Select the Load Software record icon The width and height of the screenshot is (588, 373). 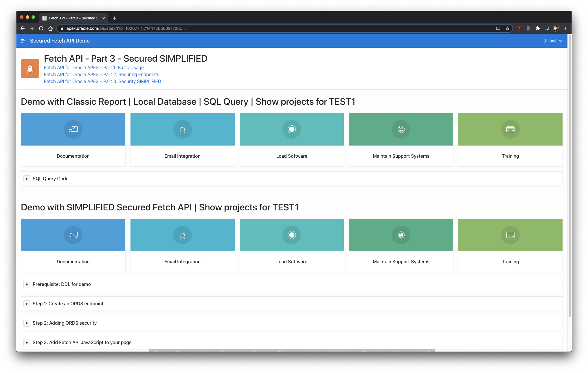point(292,129)
